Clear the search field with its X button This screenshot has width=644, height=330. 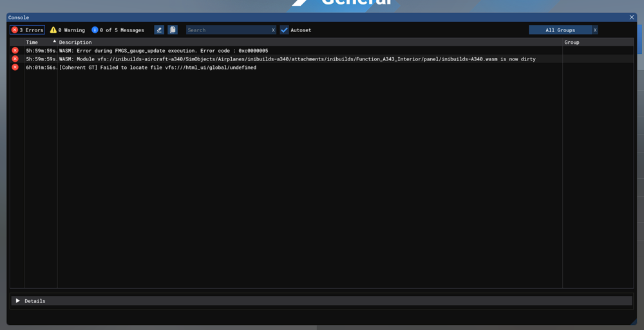[x=273, y=30]
